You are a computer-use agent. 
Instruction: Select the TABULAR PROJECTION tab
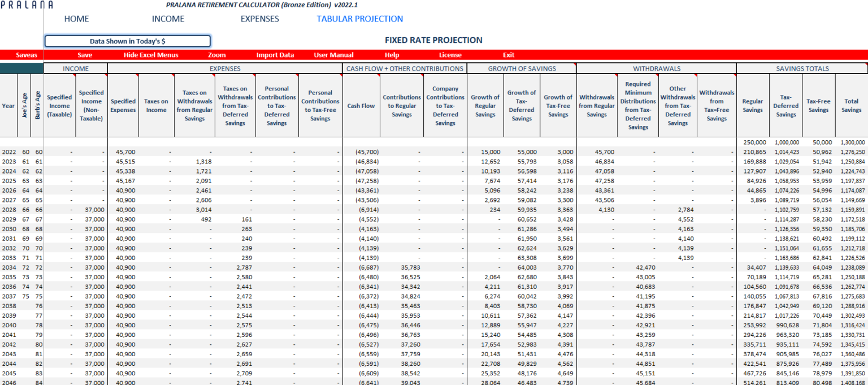click(360, 19)
